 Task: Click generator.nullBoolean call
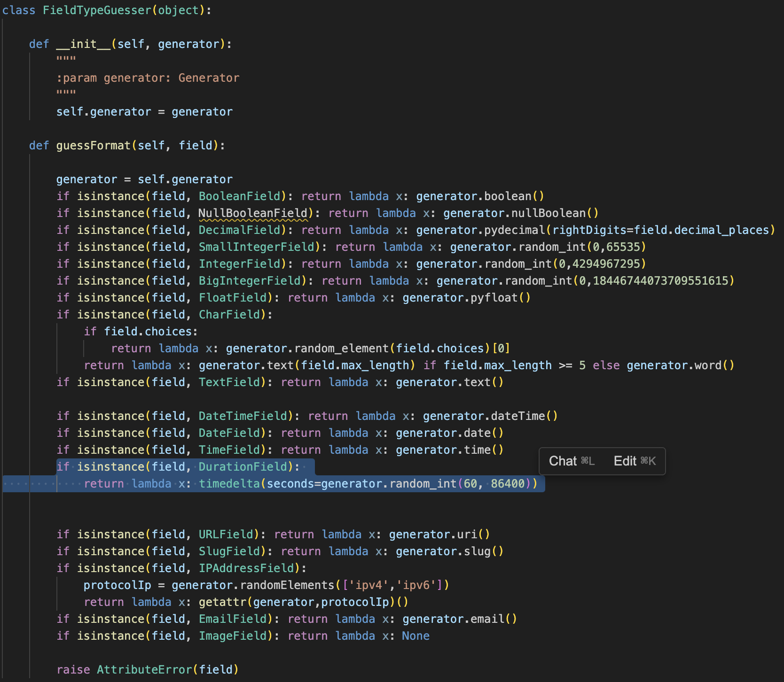521,213
